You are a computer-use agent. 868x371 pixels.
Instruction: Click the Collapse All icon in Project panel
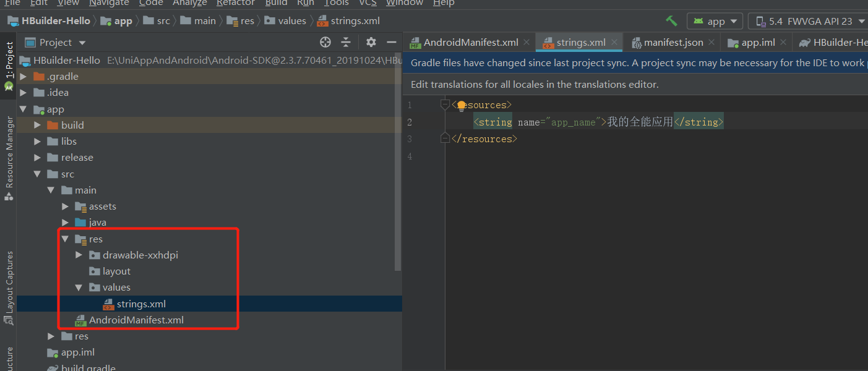pos(346,42)
